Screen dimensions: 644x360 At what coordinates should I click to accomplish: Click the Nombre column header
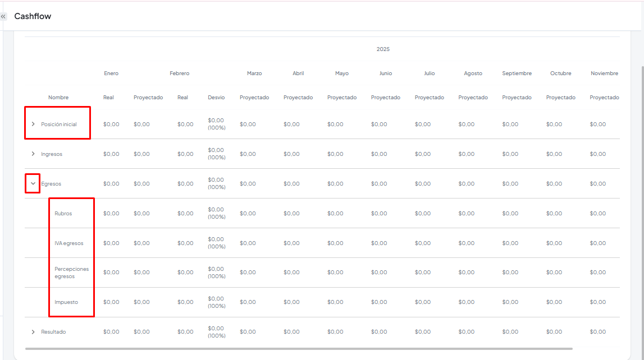pyautogui.click(x=58, y=98)
